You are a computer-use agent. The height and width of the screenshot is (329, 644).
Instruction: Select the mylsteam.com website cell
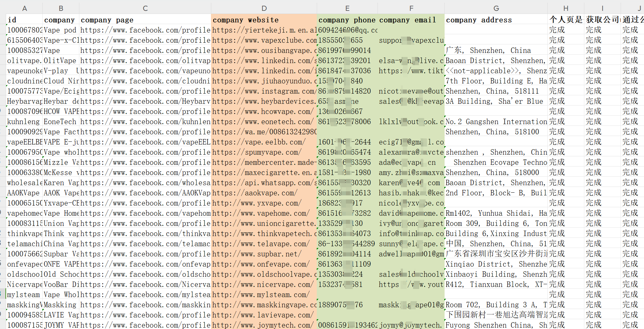click(x=264, y=294)
